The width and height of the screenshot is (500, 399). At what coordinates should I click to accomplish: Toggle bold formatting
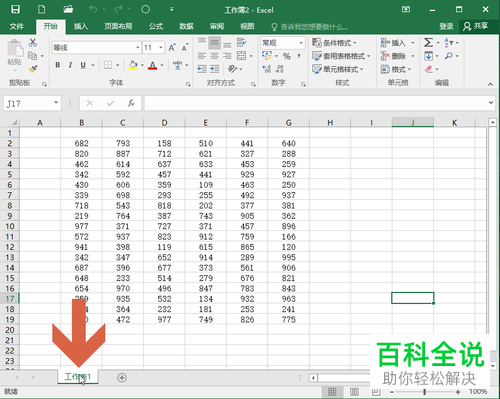(x=58, y=65)
